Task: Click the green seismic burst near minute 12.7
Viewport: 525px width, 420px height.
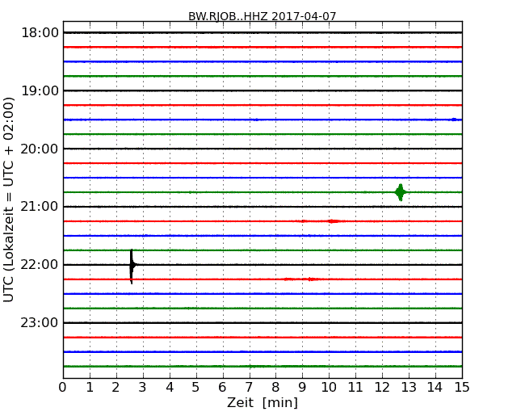Action: point(401,192)
